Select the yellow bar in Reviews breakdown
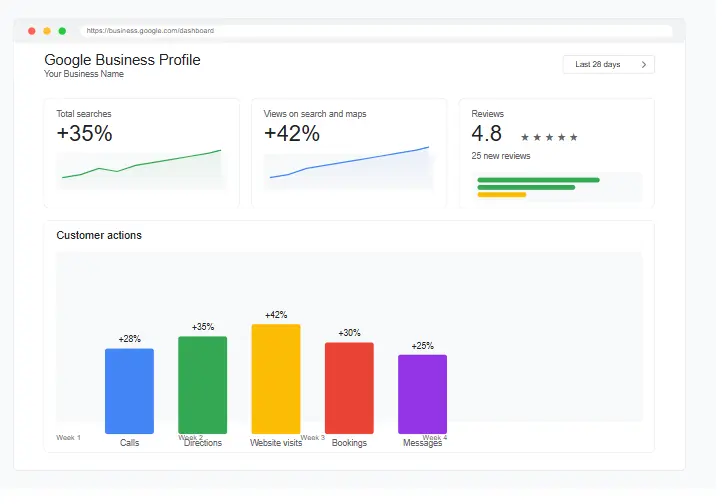 tap(501, 195)
